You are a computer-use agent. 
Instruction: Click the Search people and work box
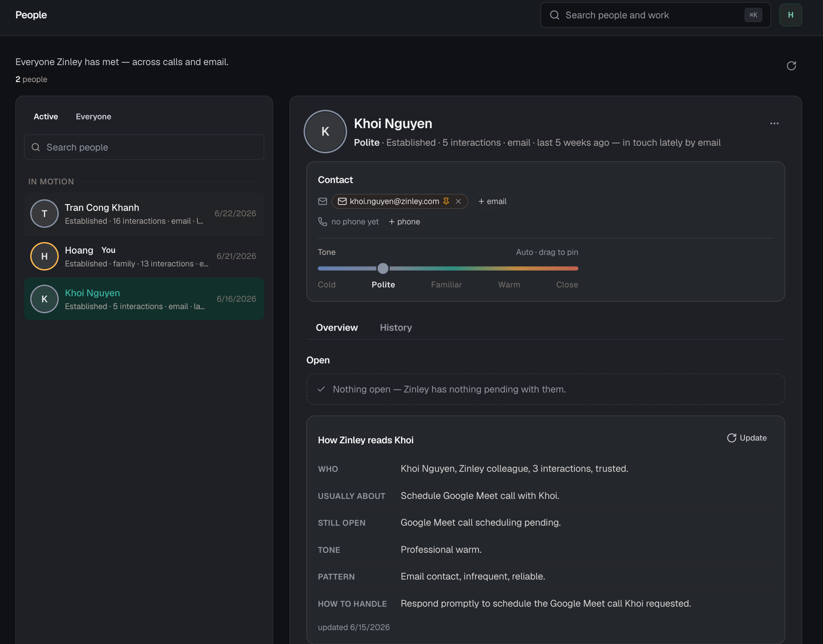[655, 15]
